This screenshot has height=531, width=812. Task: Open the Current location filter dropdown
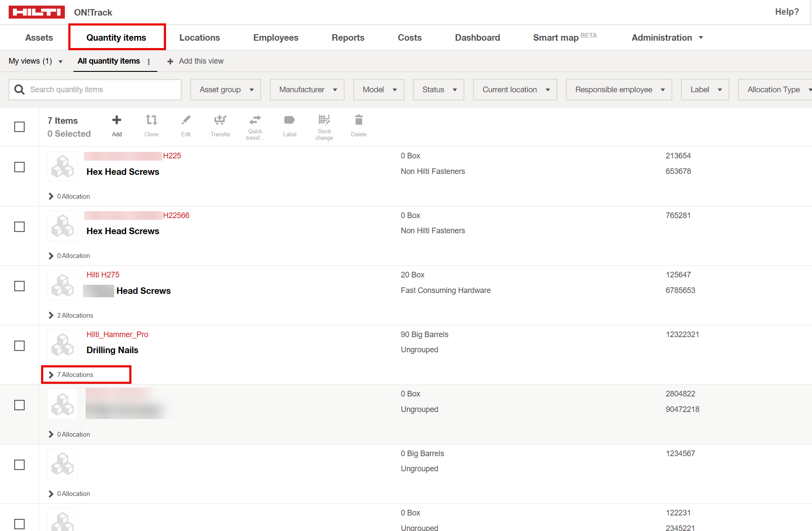(515, 90)
